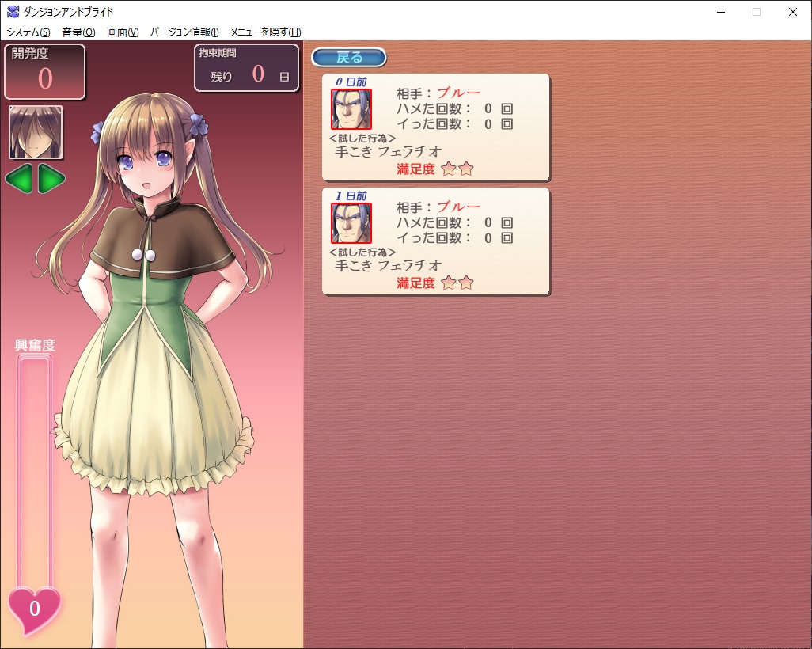Screen dimensions: 812x649
Task: Select メニューを隠す(H) menu item
Action: [x=265, y=32]
